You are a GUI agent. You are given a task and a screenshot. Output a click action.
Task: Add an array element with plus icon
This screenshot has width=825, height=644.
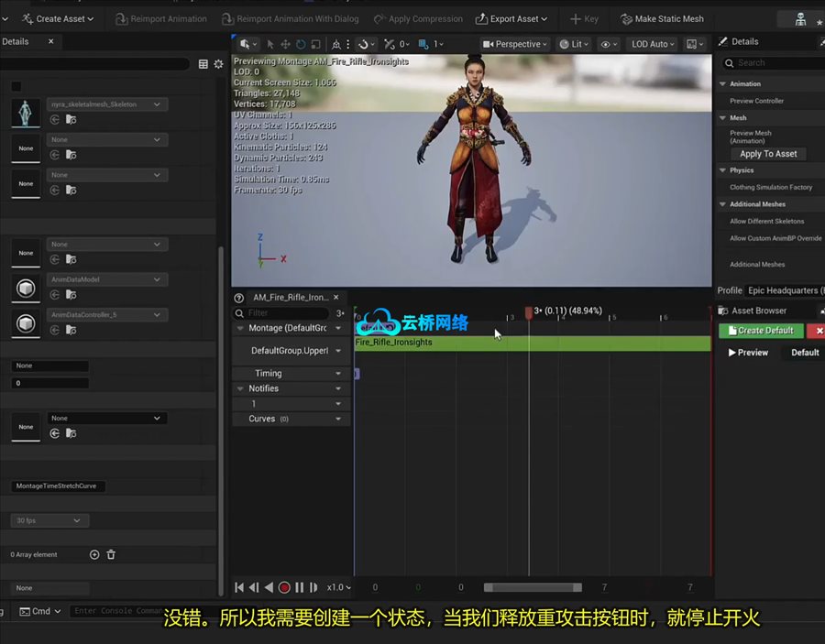click(x=94, y=554)
